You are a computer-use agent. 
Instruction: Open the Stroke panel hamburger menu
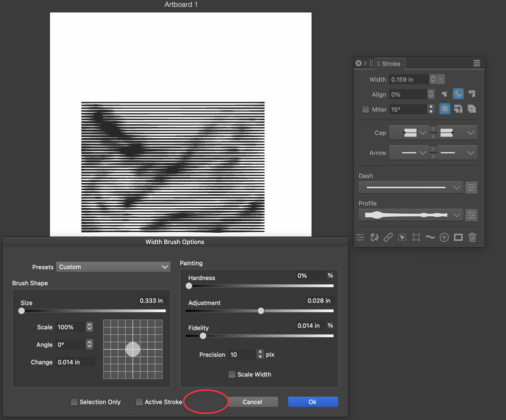[x=476, y=64]
